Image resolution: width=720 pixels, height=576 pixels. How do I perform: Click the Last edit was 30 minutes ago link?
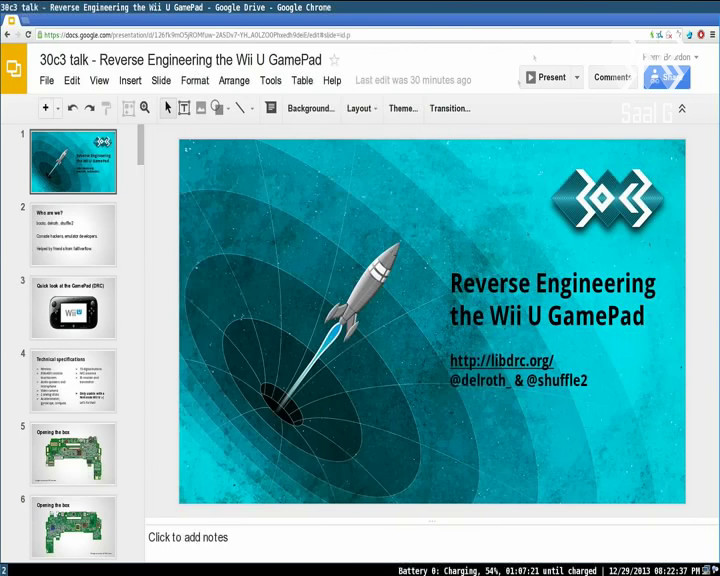pos(413,80)
